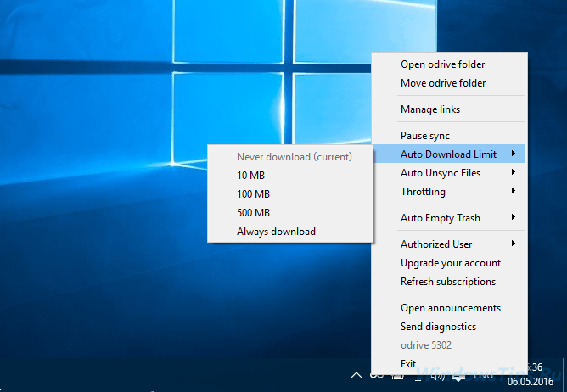The height and width of the screenshot is (392, 567).
Task: Open the Authorized User submenu
Action: pyautogui.click(x=448, y=244)
